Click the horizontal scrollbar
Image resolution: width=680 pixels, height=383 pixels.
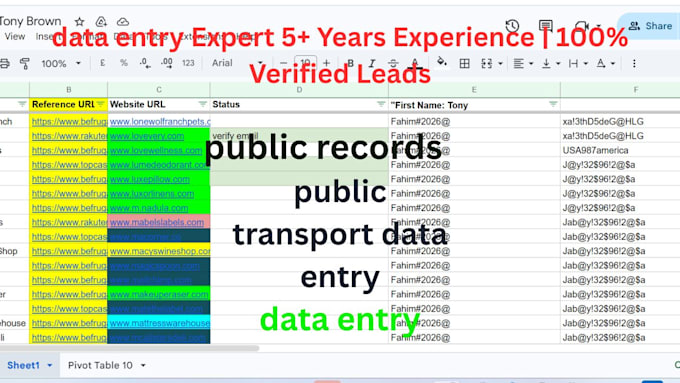point(129,348)
